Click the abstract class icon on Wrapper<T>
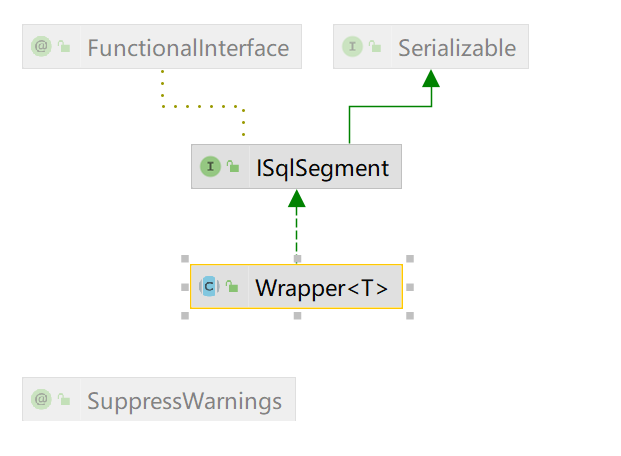The height and width of the screenshot is (456, 621). click(208, 287)
